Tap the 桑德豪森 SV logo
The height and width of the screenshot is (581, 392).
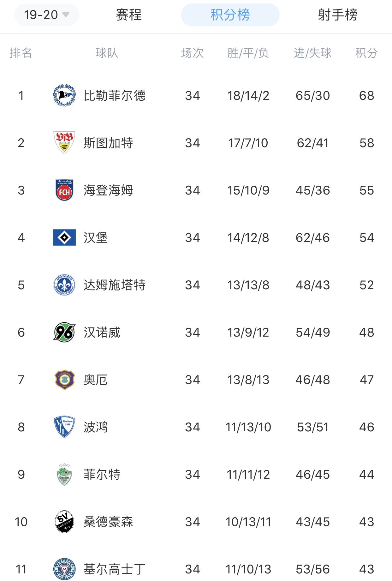64,522
